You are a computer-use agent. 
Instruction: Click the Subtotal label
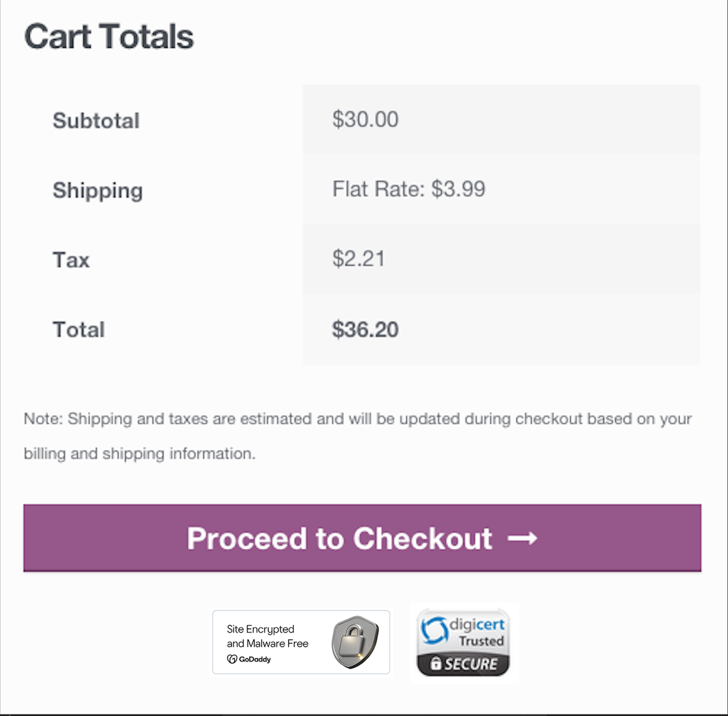point(96,121)
